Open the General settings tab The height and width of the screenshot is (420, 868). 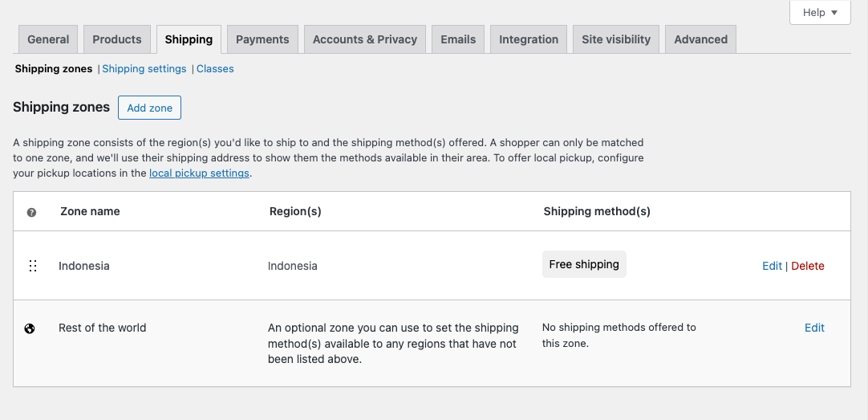pos(48,39)
